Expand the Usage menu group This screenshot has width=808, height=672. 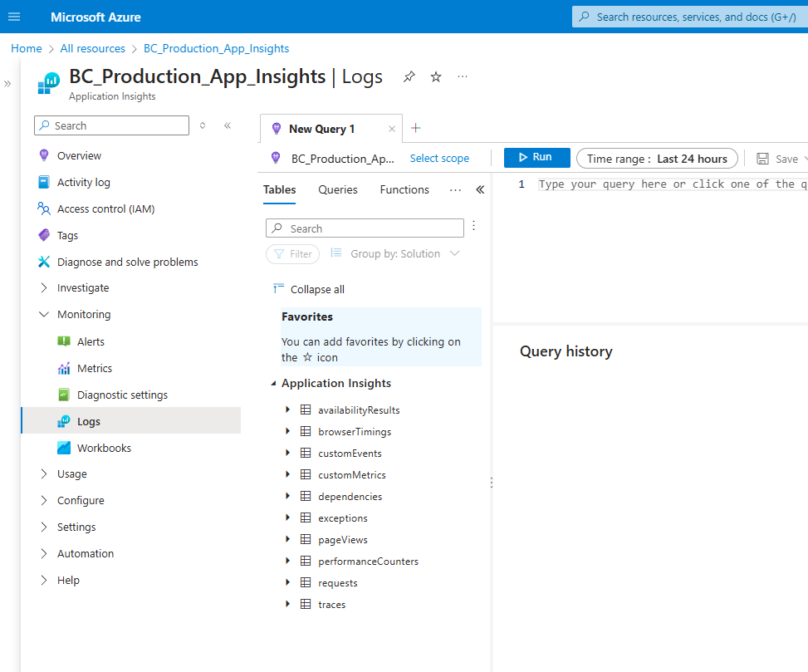[x=44, y=473]
